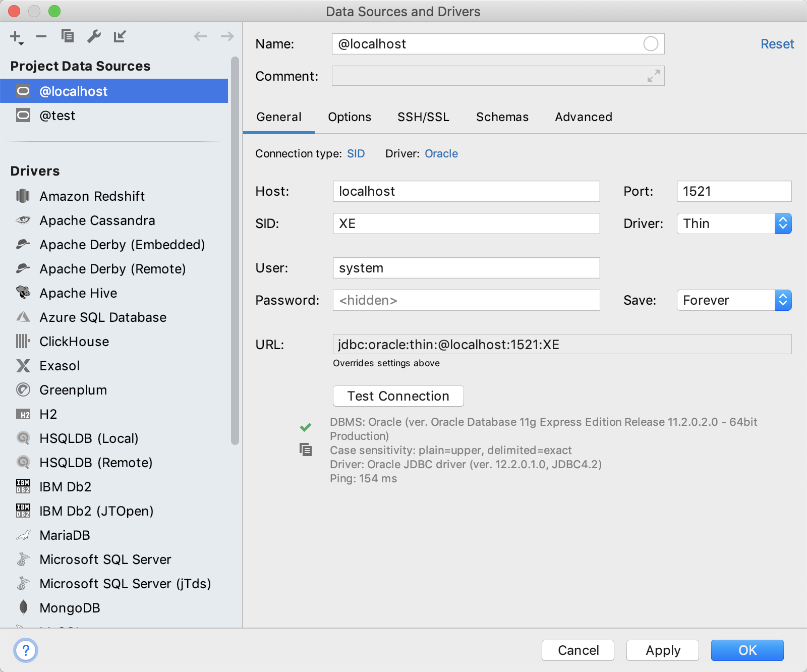Switch to the SSH/SSL tab
The image size is (807, 672).
tap(423, 117)
